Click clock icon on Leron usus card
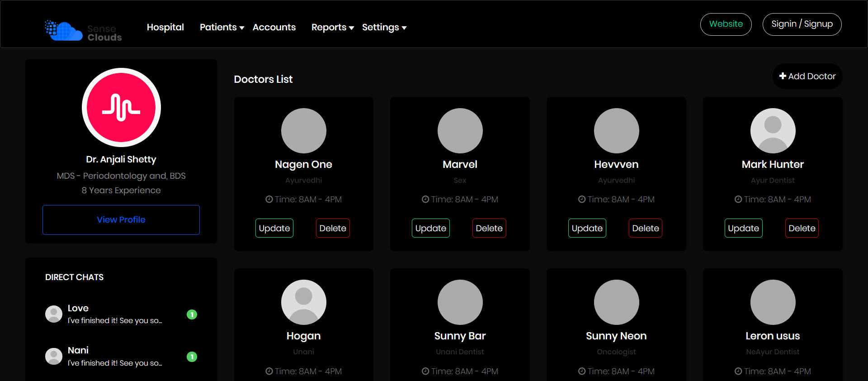868x381 pixels. click(738, 371)
